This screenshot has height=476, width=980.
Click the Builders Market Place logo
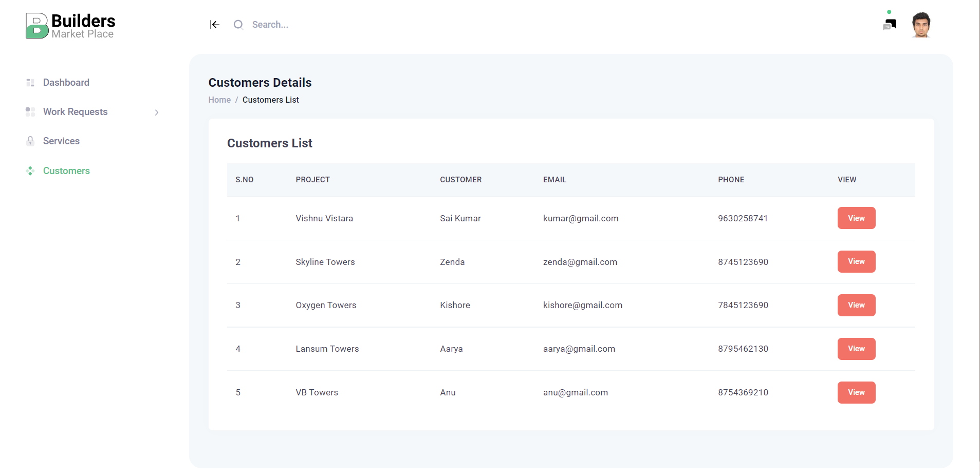(70, 26)
